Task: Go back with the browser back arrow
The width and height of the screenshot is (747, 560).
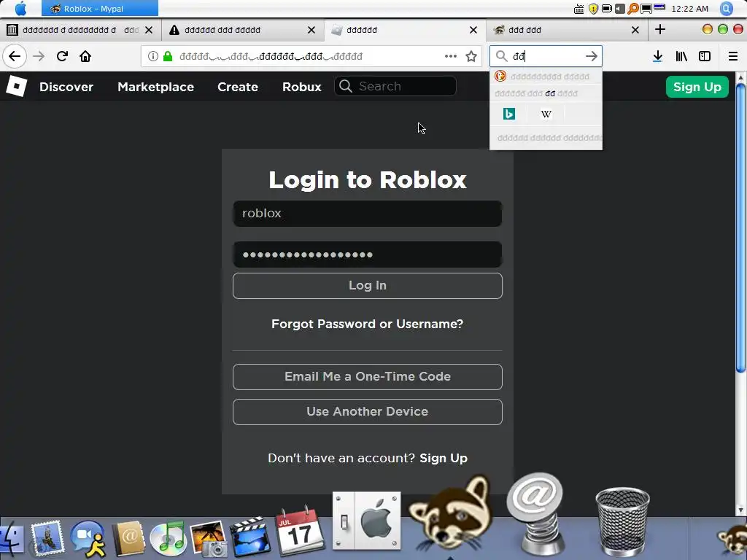Action: click(15, 56)
